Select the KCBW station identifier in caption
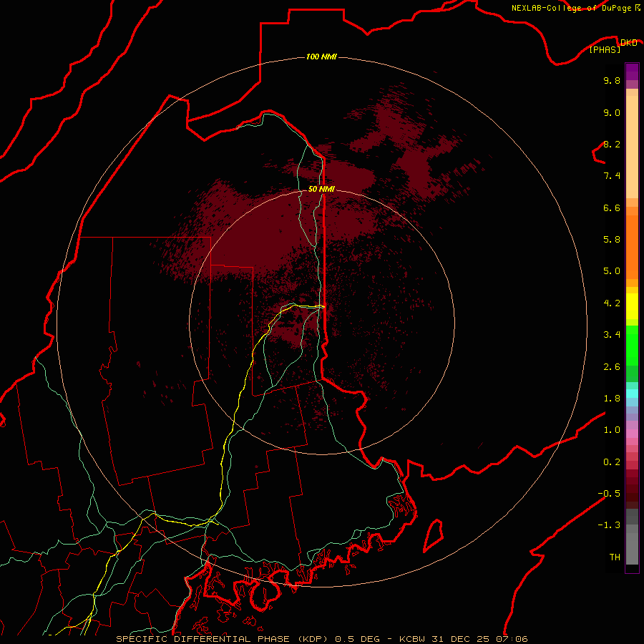644x644 pixels. [x=412, y=639]
